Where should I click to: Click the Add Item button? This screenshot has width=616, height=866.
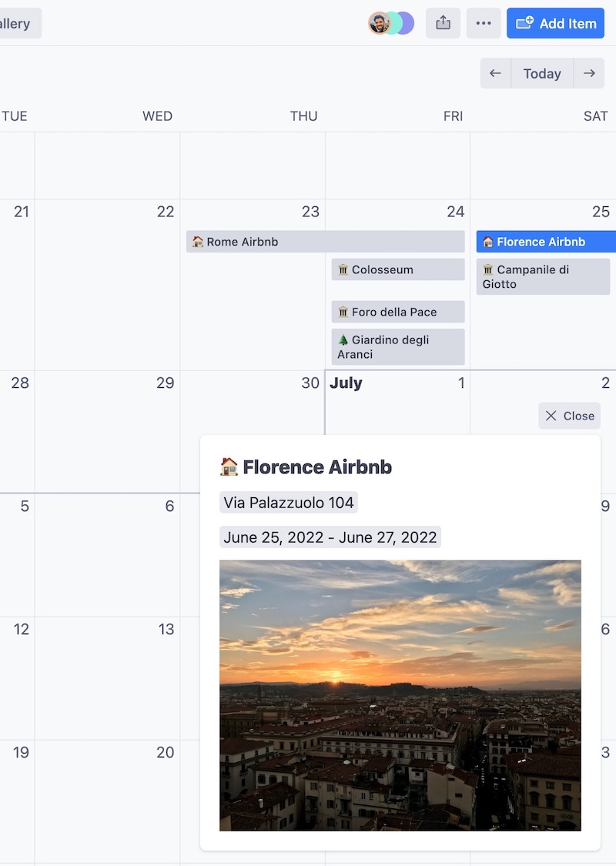pyautogui.click(x=555, y=23)
